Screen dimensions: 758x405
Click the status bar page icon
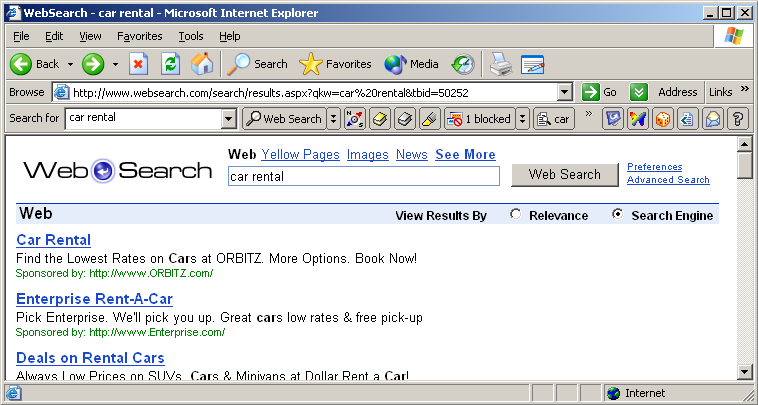click(13, 392)
